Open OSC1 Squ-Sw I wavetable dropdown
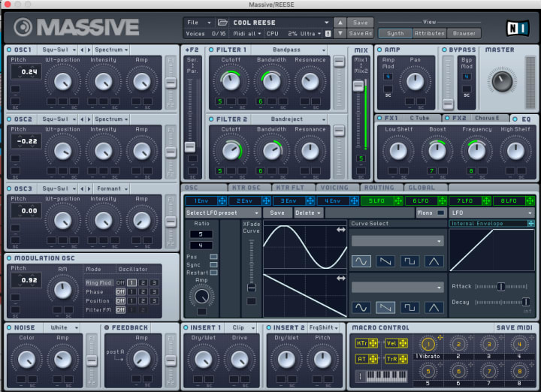 click(58, 50)
